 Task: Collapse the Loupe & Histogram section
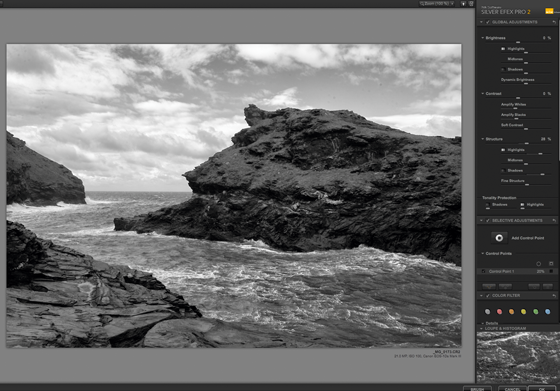click(x=481, y=329)
